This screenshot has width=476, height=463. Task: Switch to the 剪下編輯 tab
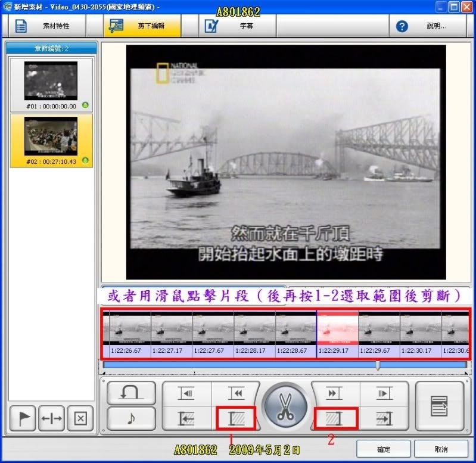coord(142,26)
